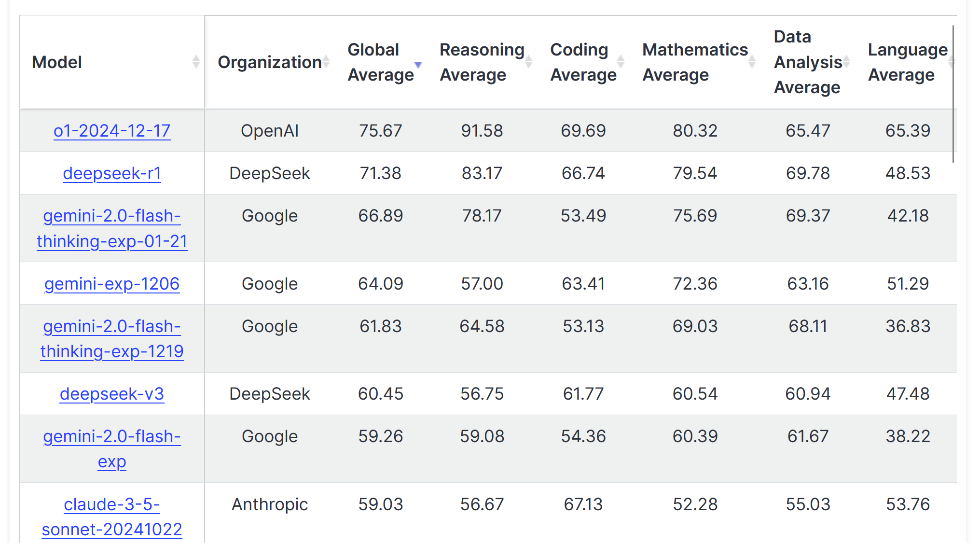This screenshot has width=980, height=543.
Task: Toggle Global Average descending sort arrow
Action: pos(418,64)
